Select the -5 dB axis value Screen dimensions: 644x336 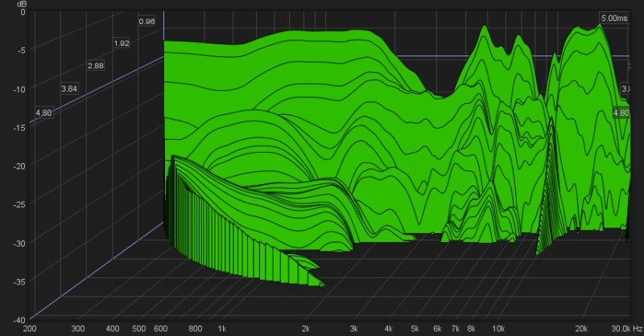(x=22, y=51)
